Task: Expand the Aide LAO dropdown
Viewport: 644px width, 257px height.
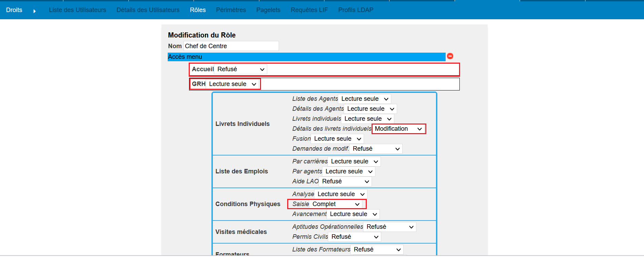Action: 345,181
